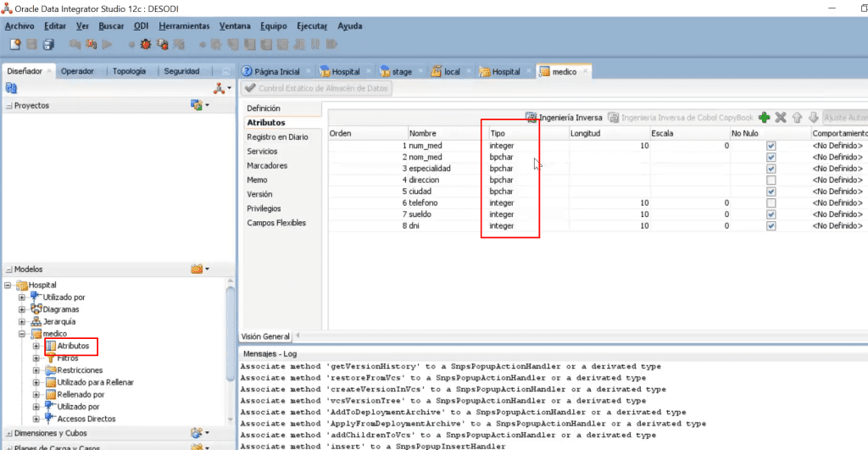Click the delete attribute X icon
868x450 pixels.
(x=781, y=117)
